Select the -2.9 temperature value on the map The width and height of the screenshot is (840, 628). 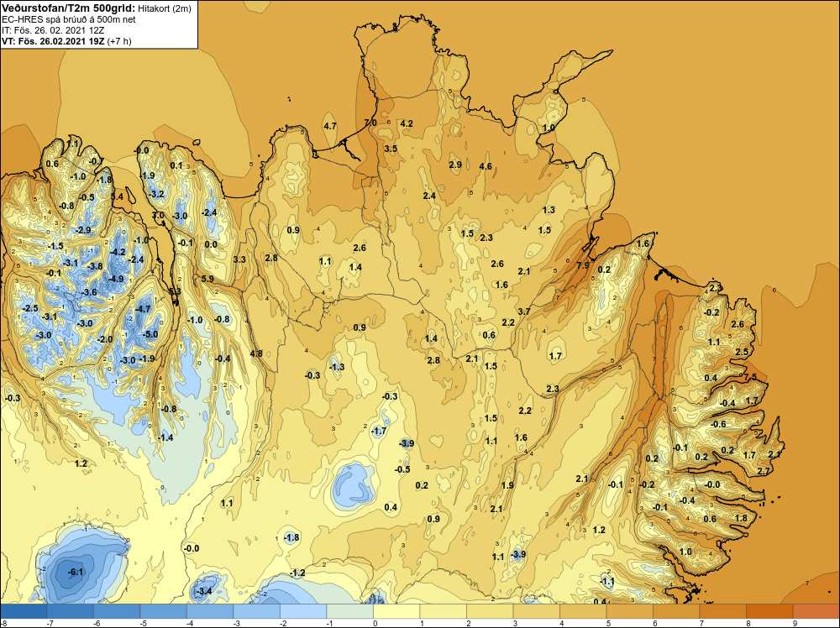[x=83, y=230]
